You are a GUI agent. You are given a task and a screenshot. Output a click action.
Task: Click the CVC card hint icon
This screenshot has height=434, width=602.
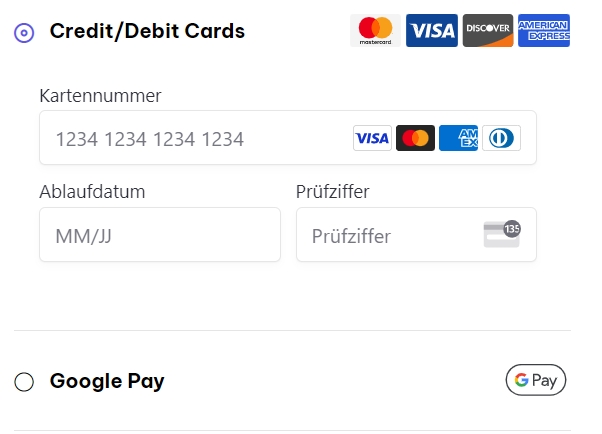(502, 234)
